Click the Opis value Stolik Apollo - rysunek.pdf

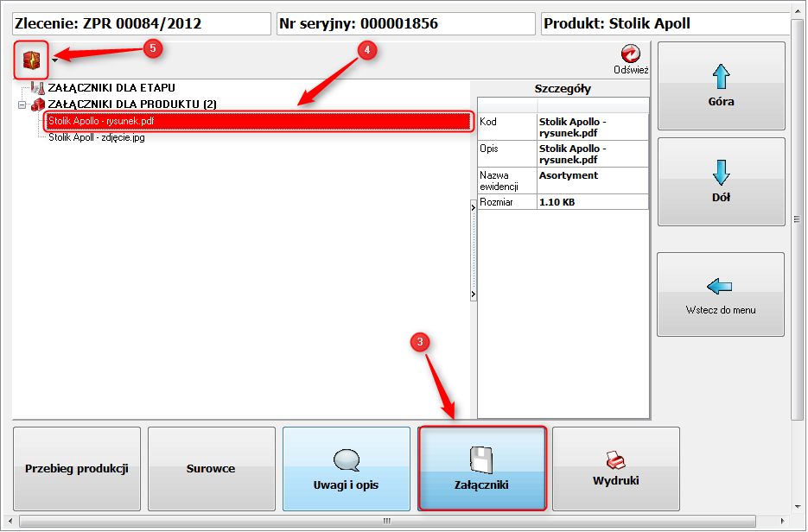(593, 154)
